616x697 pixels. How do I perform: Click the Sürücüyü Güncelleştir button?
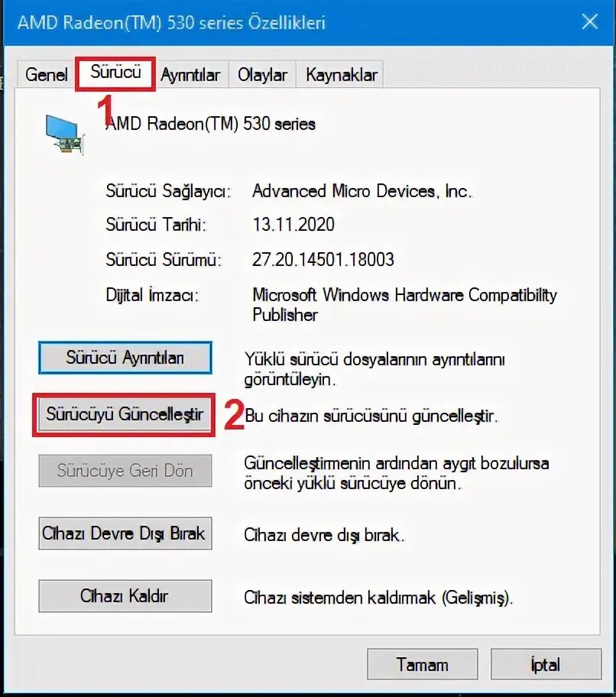click(x=125, y=414)
